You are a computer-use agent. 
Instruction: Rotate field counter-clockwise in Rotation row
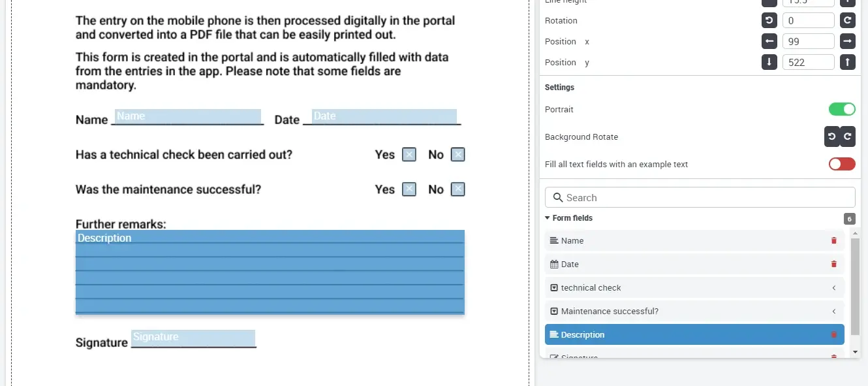click(769, 20)
